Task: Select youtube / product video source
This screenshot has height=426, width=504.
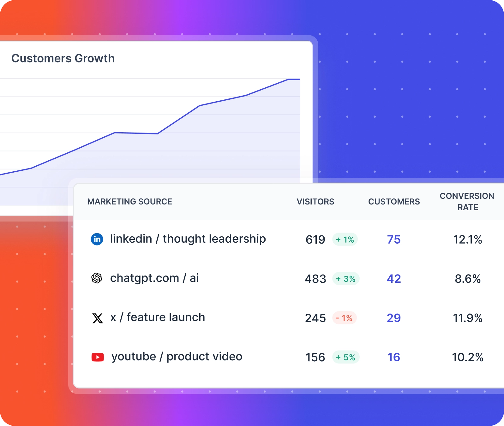Action: coord(177,357)
